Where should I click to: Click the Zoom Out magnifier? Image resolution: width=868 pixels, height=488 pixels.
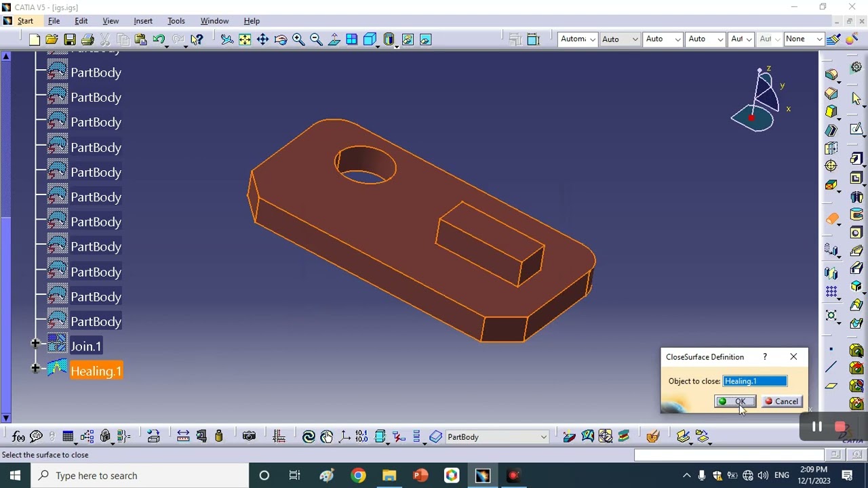tap(316, 39)
